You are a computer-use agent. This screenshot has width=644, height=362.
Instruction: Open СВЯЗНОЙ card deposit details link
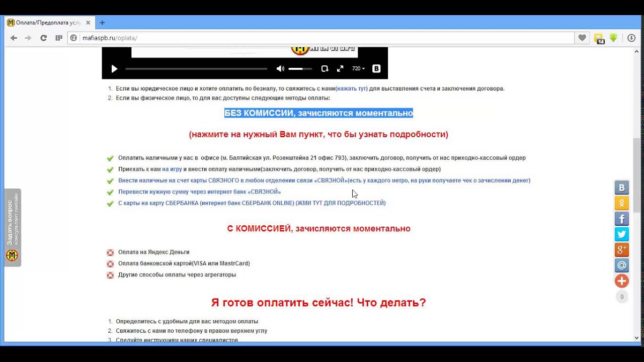324,180
